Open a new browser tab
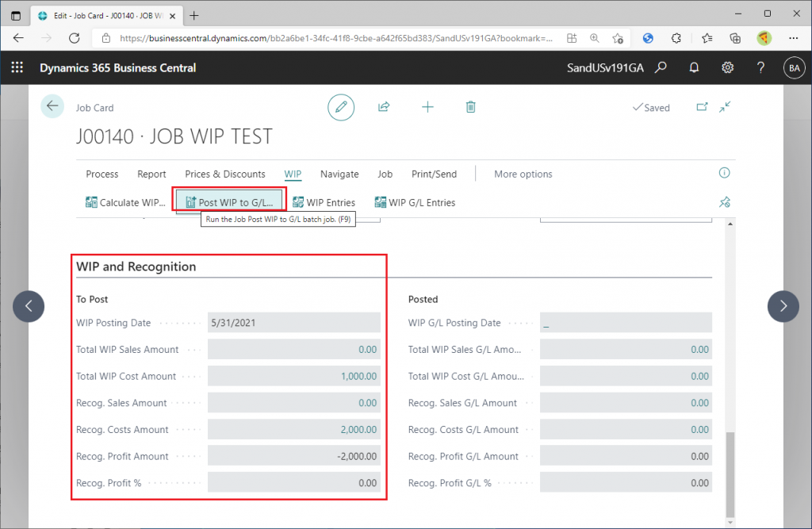This screenshot has width=812, height=529. (194, 16)
